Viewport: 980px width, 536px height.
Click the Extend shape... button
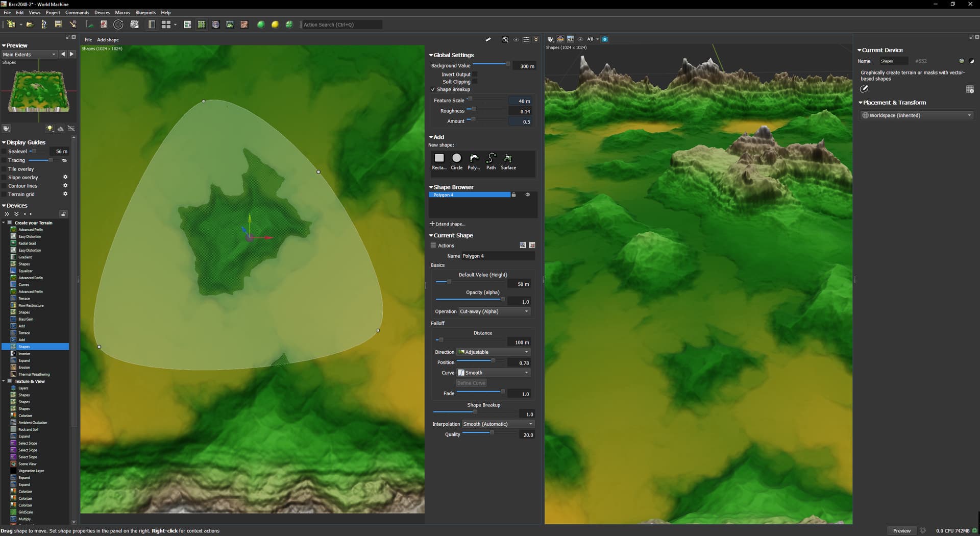448,224
